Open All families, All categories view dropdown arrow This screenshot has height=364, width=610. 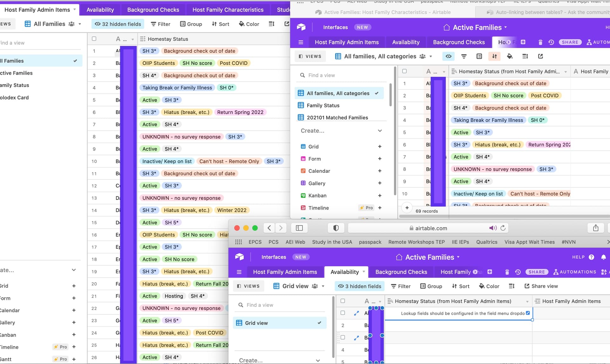pos(431,57)
